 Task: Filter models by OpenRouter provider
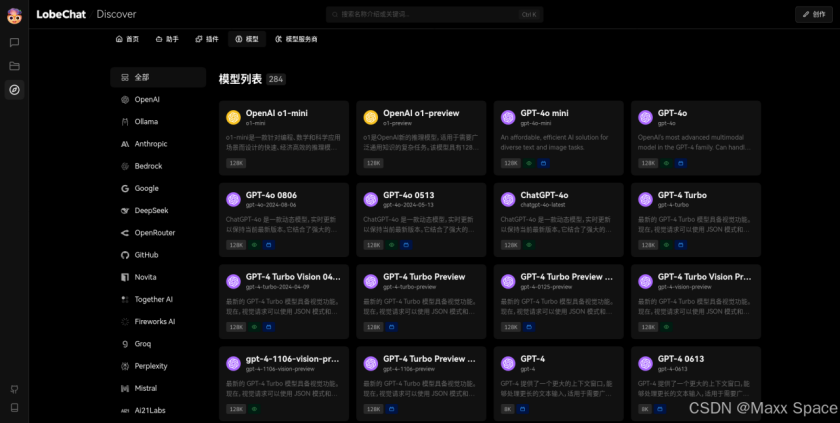click(158, 233)
